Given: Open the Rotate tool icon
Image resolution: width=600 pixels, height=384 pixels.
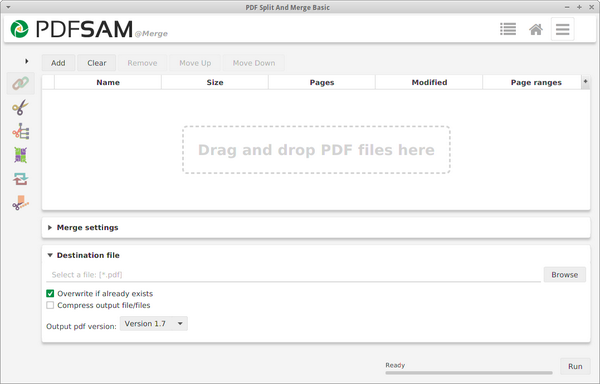Looking at the screenshot, I should [21, 179].
